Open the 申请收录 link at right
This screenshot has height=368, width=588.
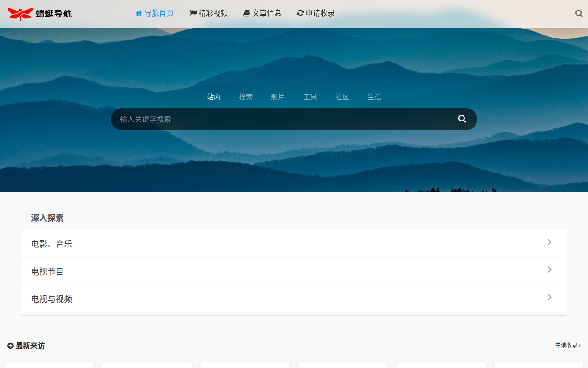[x=568, y=345]
